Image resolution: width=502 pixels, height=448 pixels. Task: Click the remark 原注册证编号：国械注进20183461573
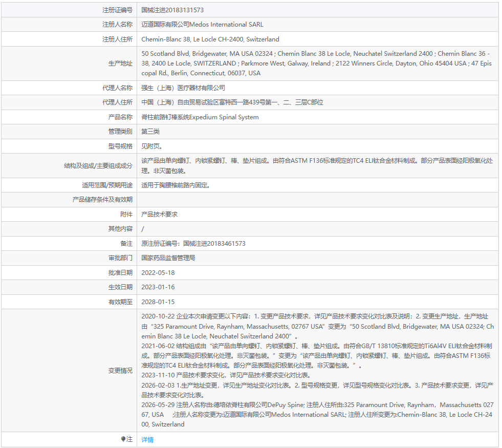193,243
